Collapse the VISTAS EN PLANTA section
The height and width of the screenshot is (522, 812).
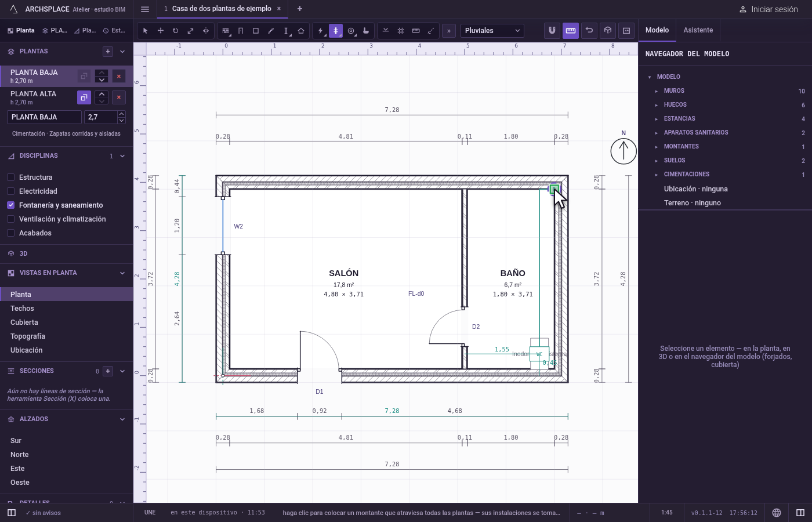(122, 273)
